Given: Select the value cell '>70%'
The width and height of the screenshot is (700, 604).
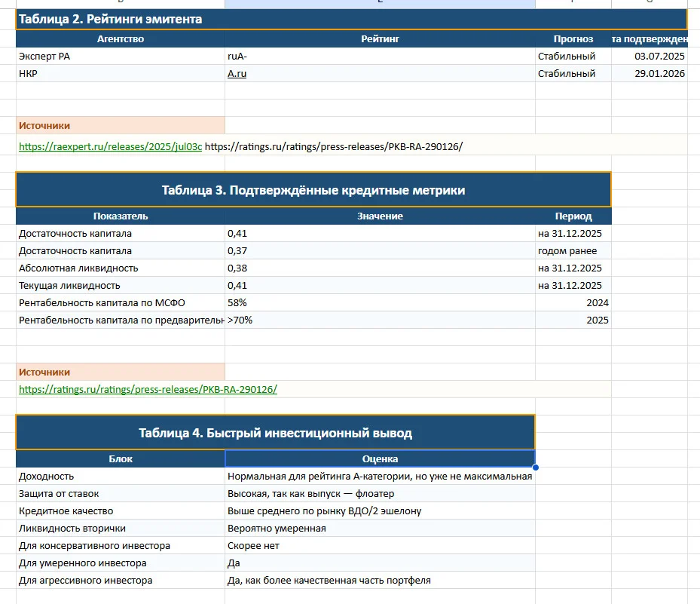Looking at the screenshot, I should click(x=380, y=320).
